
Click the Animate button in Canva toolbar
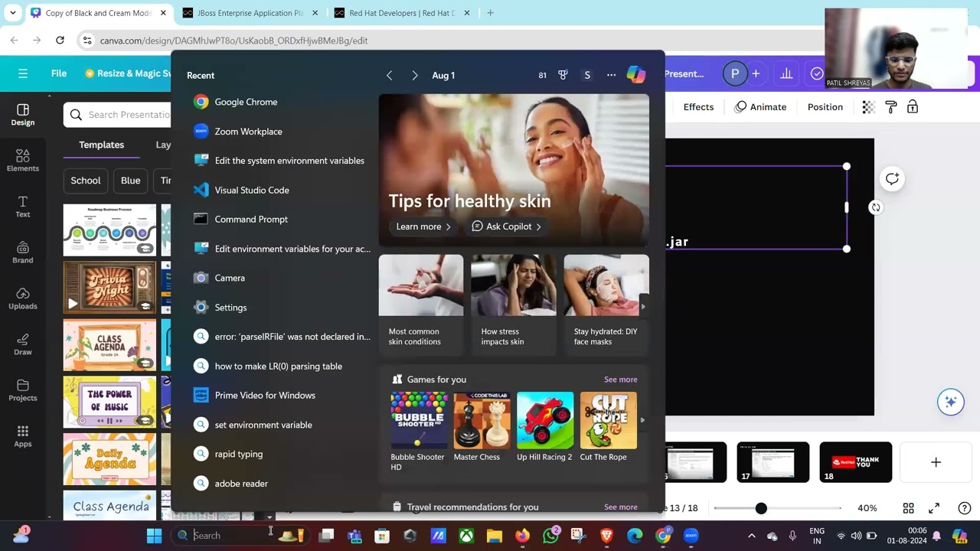point(760,107)
